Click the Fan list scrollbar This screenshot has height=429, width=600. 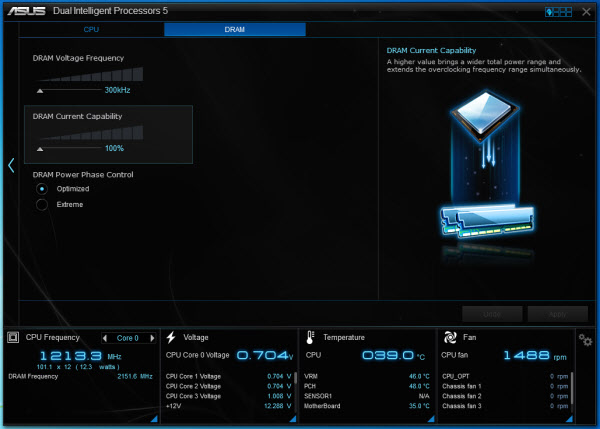click(x=572, y=387)
